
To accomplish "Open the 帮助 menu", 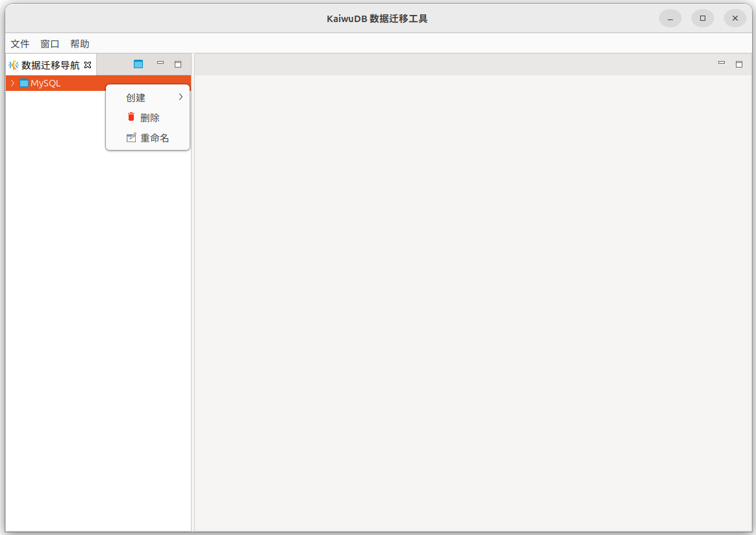I will tap(80, 44).
